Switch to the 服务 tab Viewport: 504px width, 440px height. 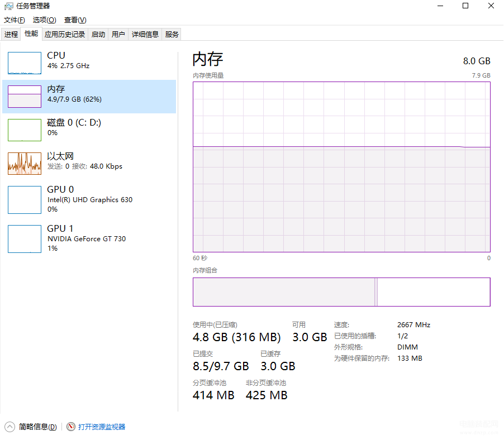172,35
